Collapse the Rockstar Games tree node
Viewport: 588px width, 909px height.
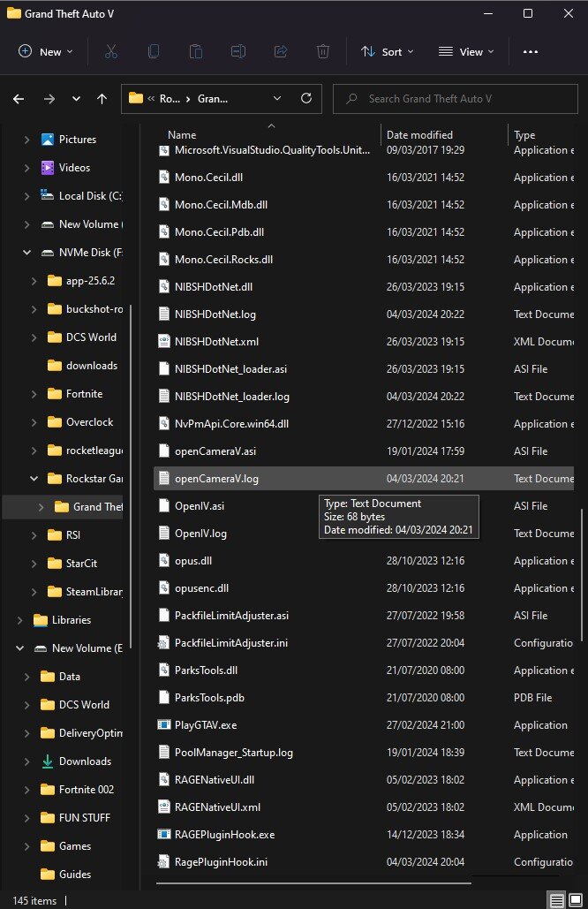pyautogui.click(x=34, y=478)
